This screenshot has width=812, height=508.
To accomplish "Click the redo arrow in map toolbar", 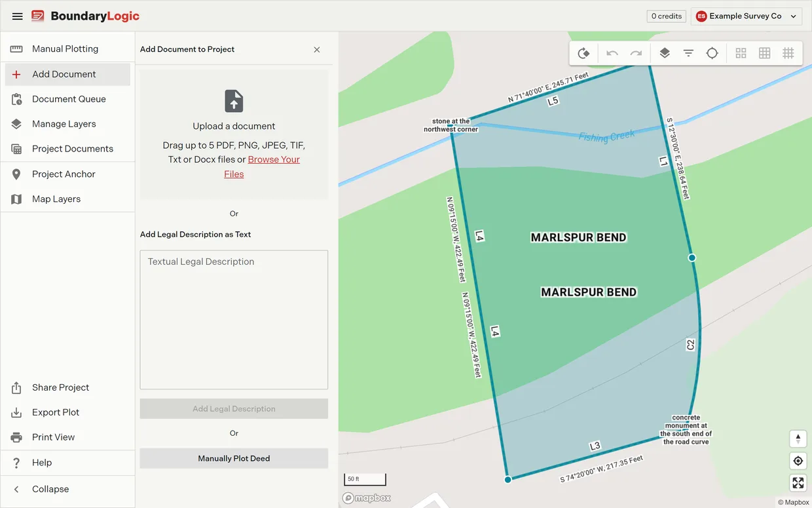I will click(x=636, y=54).
